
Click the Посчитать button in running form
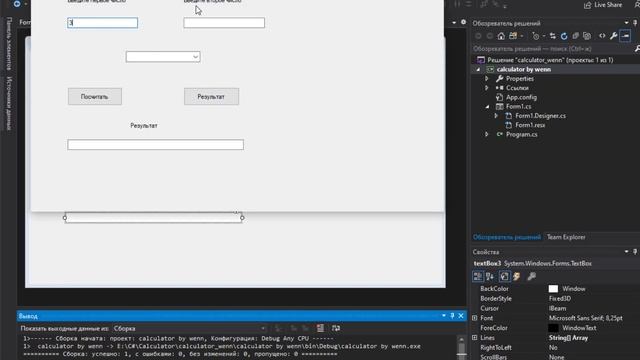click(x=95, y=97)
